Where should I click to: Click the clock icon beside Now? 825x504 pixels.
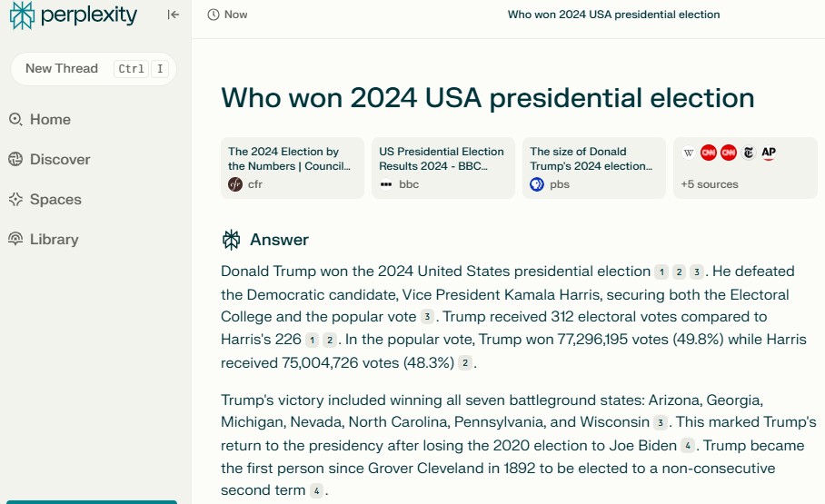click(214, 15)
